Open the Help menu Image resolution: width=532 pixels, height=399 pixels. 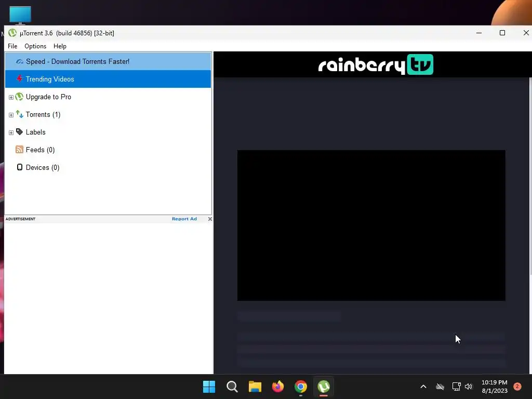click(x=60, y=46)
